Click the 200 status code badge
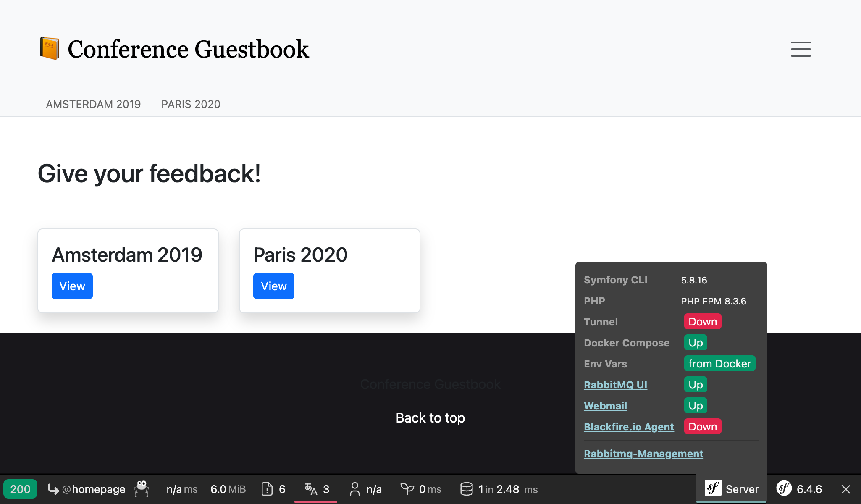Screen dimensions: 861x504 coord(20,489)
